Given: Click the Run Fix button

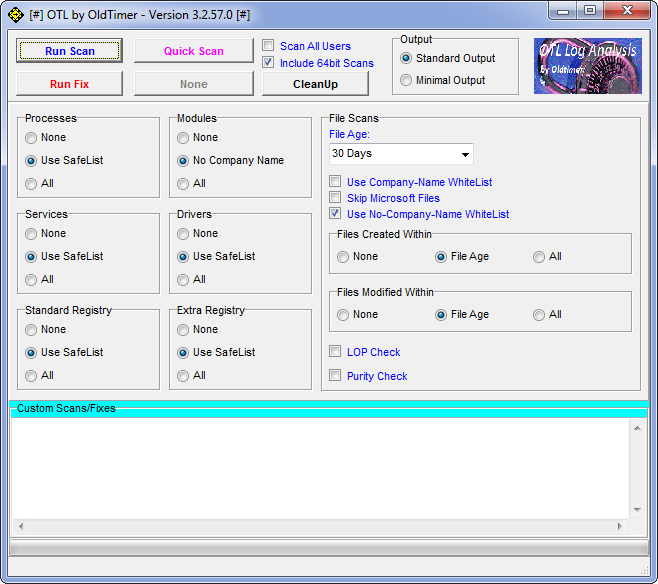Looking at the screenshot, I should pos(70,84).
